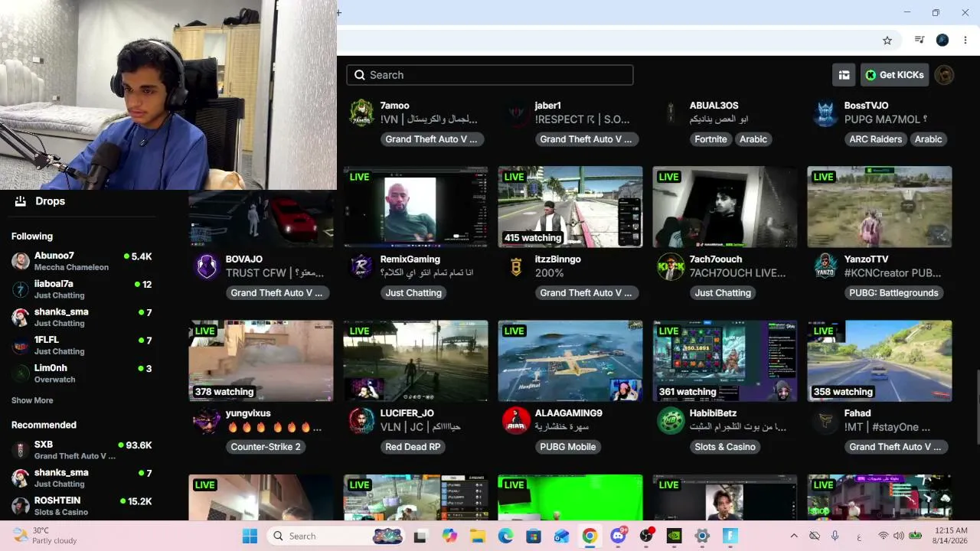Open the BOVAJO stream thumbnail

pos(261,219)
